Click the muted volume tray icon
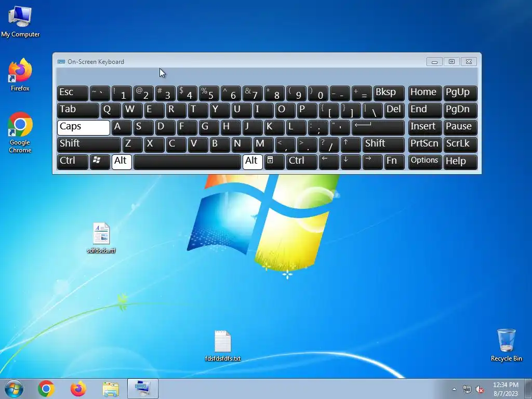The width and height of the screenshot is (532, 399). click(x=480, y=389)
